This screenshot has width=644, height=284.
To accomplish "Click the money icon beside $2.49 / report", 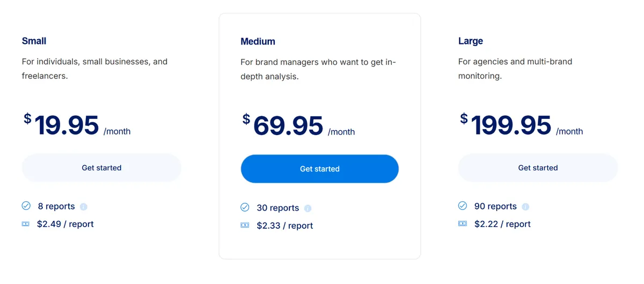I will pos(26,224).
